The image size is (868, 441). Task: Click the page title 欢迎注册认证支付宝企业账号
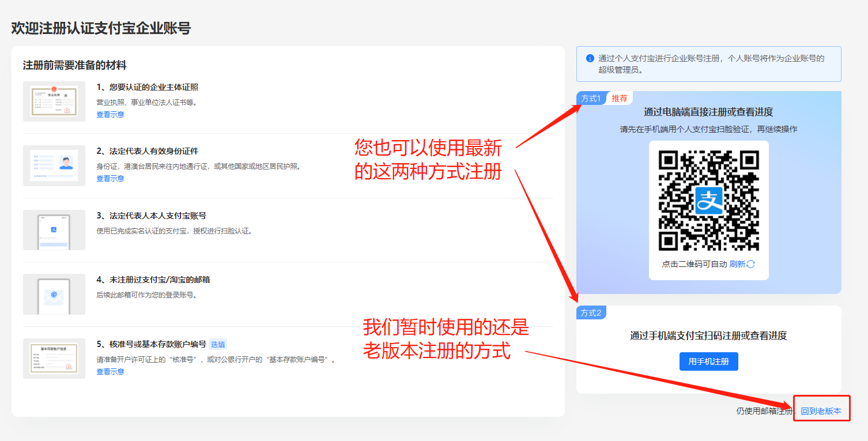coord(101,28)
